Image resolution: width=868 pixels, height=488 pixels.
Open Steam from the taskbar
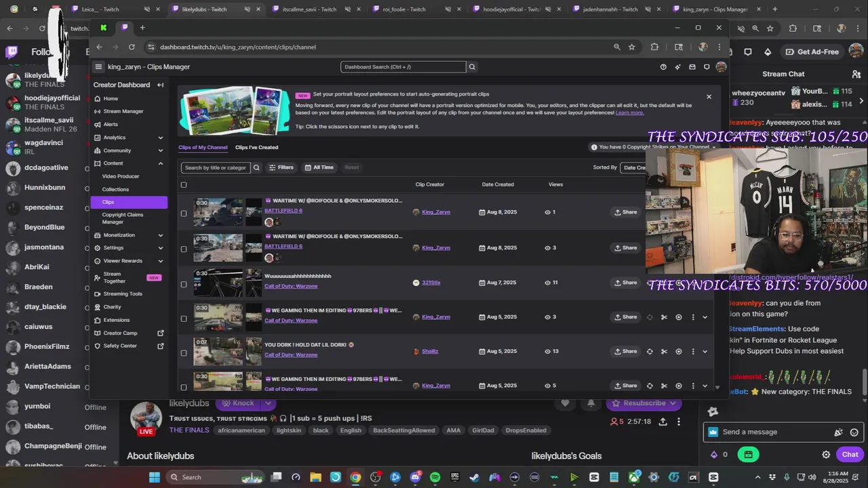coord(474,477)
